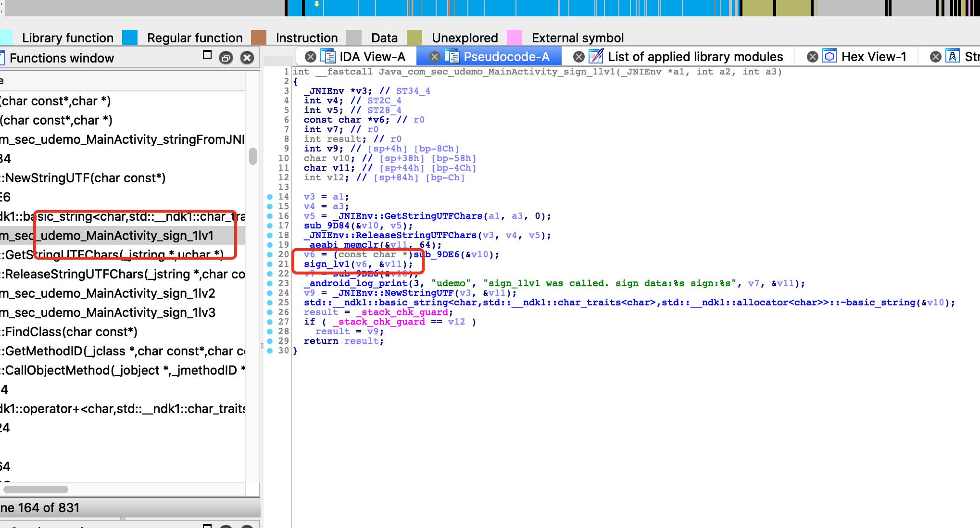Viewport: 980px width, 528px height.
Task: Float the Functions window panel
Action: (x=207, y=55)
